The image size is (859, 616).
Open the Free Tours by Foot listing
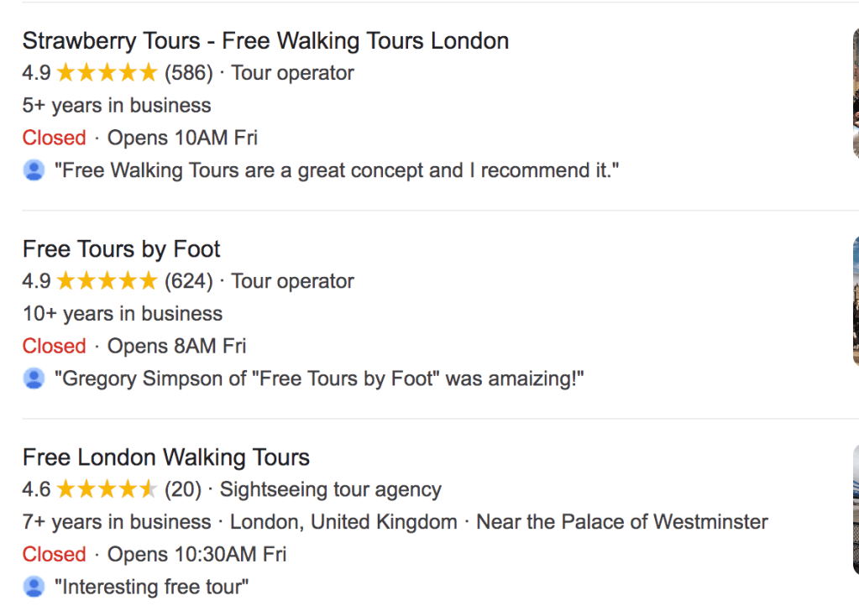tap(122, 249)
